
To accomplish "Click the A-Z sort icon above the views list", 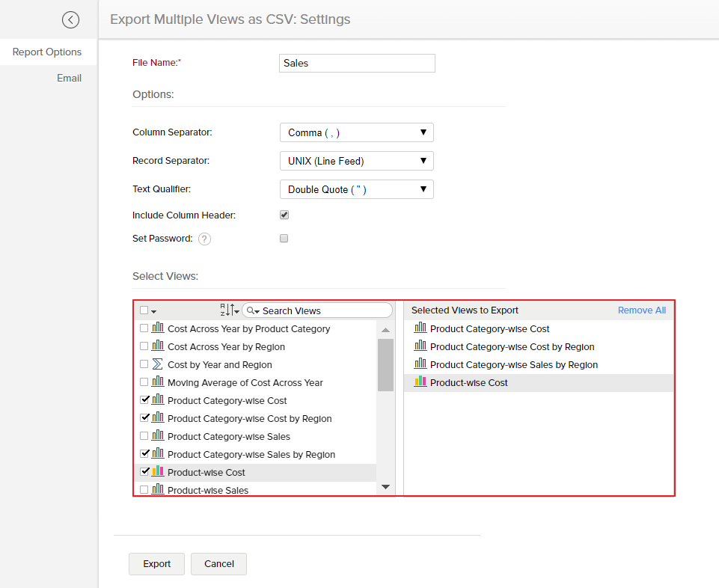I will [228, 310].
